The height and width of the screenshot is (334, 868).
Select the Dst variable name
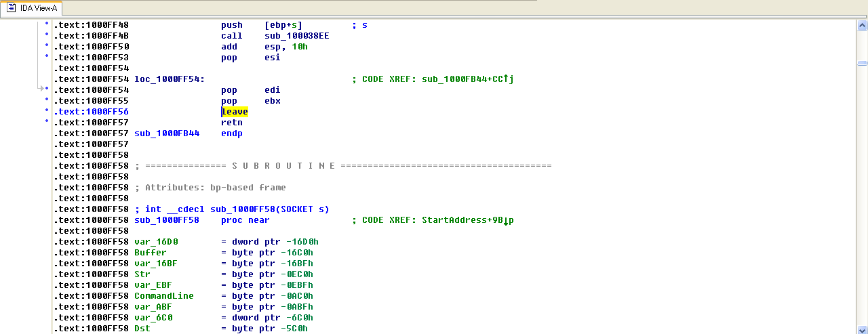click(x=142, y=329)
